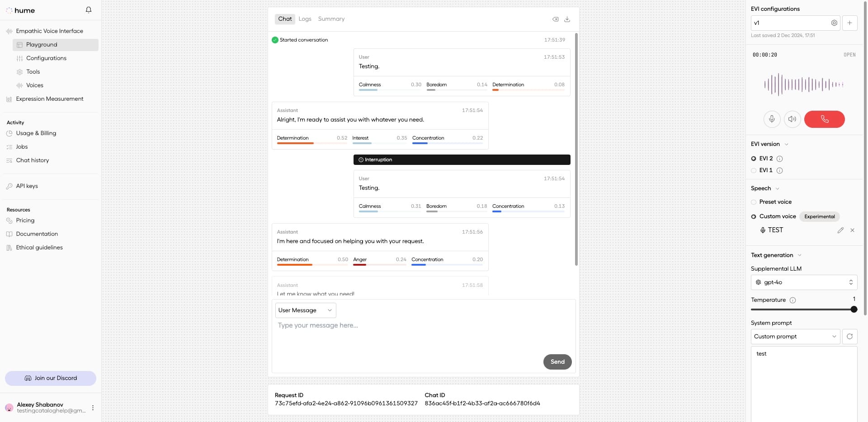Open settings for the v1 configuration
Screen dimensions: 868x422
click(834, 23)
